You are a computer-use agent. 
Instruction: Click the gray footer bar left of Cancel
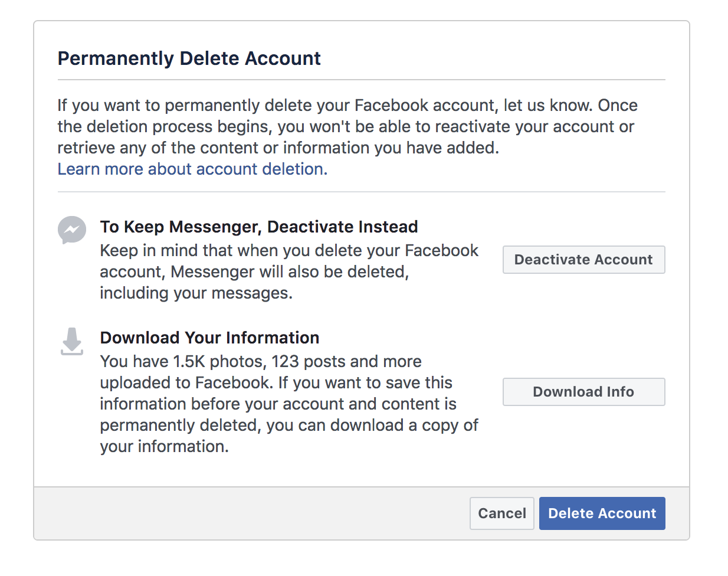click(x=252, y=513)
